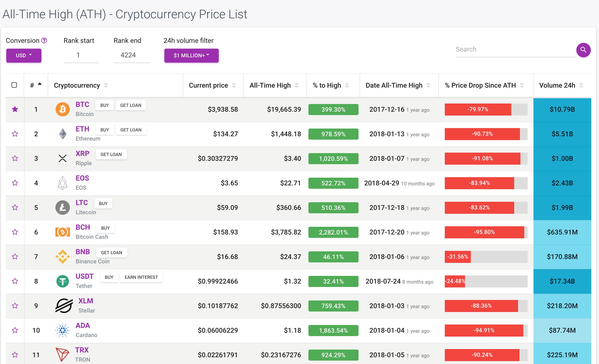Sort by Current price column
Image resolution: width=599 pixels, height=364 pixels.
tap(213, 85)
